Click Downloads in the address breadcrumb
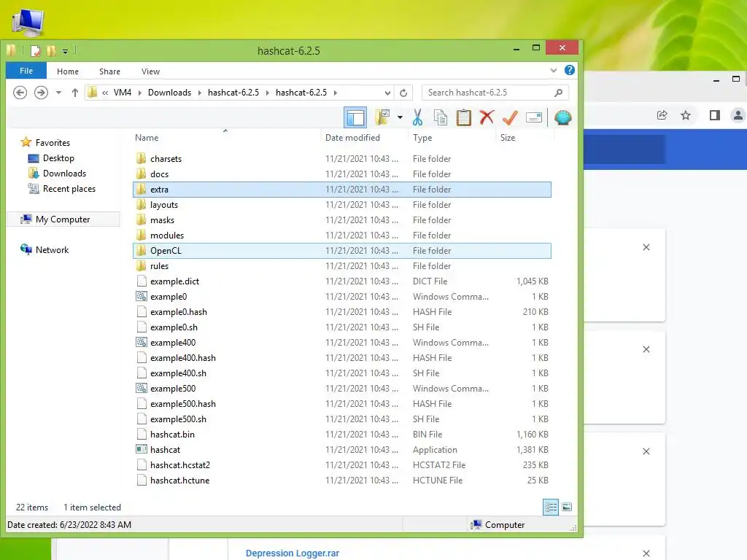 tap(169, 93)
